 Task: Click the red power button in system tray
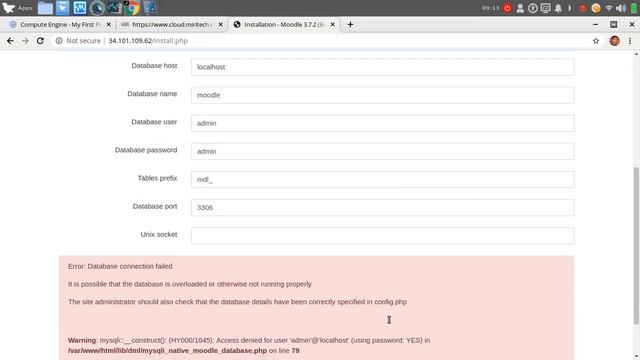coord(507,8)
